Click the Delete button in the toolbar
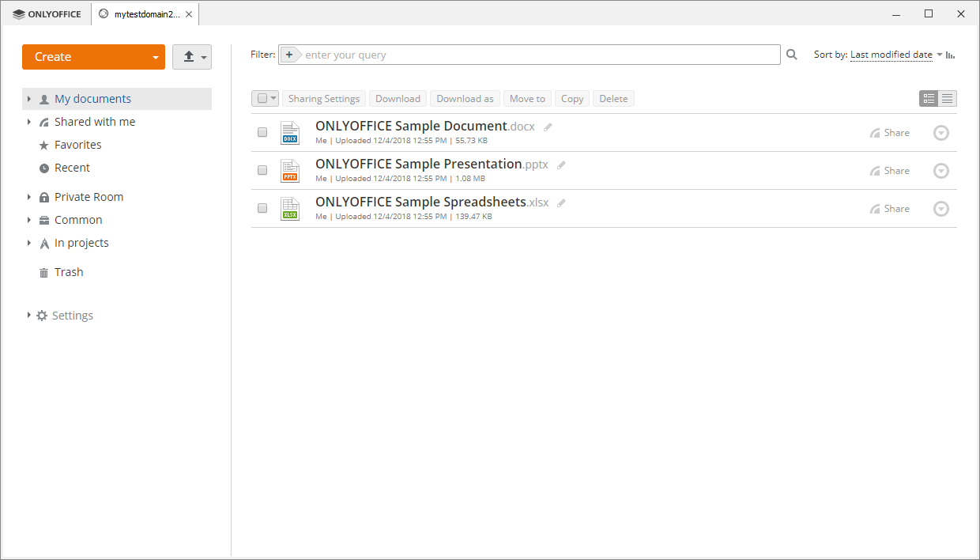 pos(613,98)
